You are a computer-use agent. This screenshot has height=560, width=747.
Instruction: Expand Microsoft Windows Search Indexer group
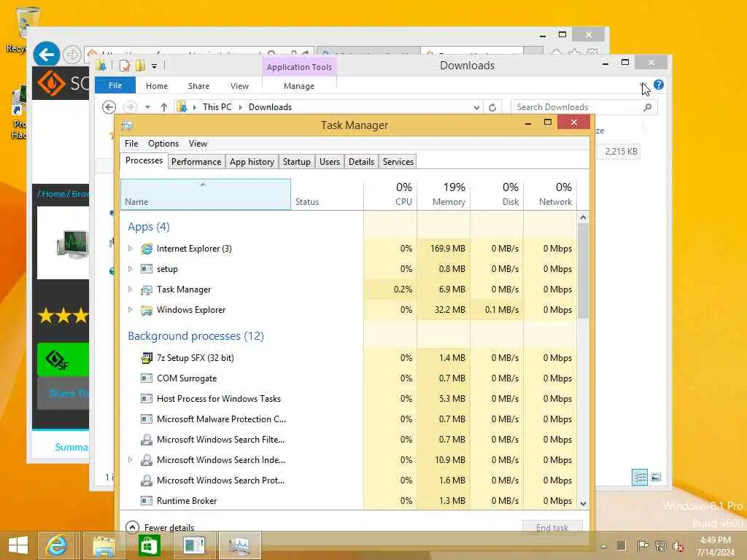(130, 460)
